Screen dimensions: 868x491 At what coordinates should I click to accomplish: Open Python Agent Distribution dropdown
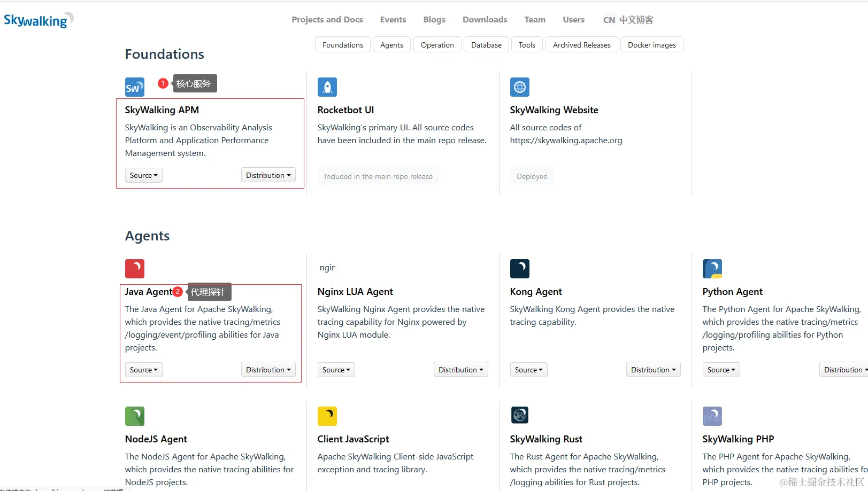[844, 370]
